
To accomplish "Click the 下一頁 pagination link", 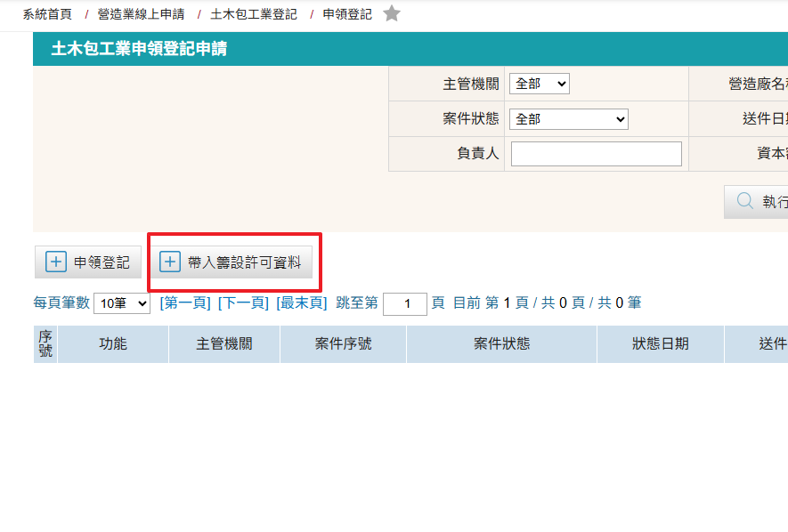I will pyautogui.click(x=243, y=303).
